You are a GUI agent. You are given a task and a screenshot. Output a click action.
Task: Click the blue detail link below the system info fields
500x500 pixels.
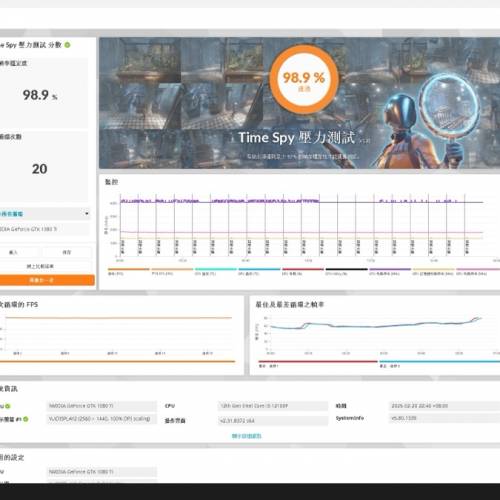click(x=246, y=436)
